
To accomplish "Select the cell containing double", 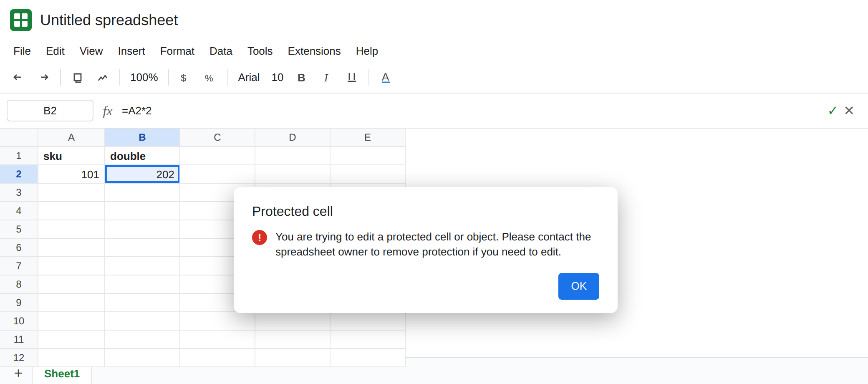I will [142, 156].
